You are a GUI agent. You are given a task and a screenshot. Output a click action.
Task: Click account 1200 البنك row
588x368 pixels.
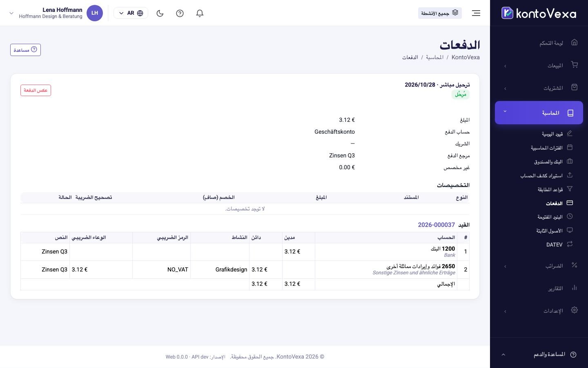tap(245, 252)
